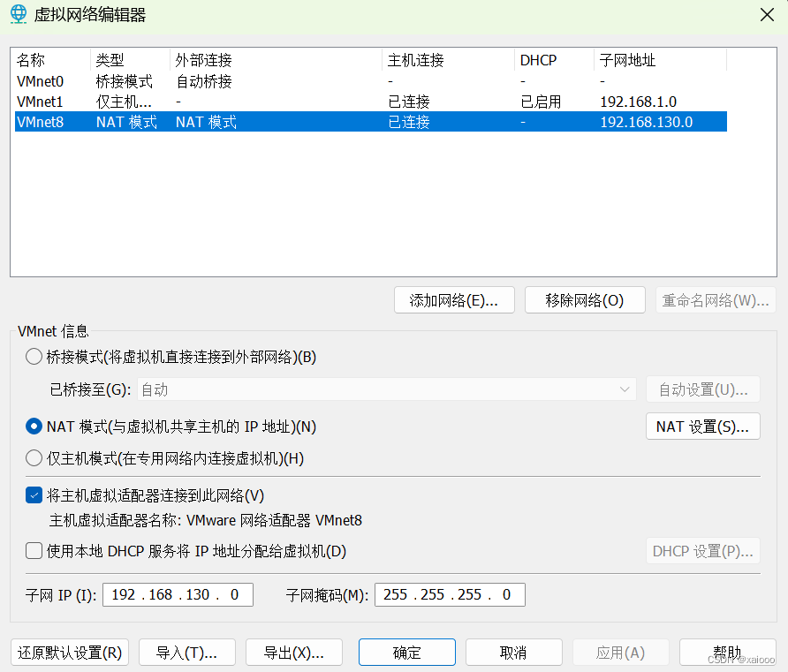Select the VMnet8 row
The image size is (788, 672).
(371, 122)
